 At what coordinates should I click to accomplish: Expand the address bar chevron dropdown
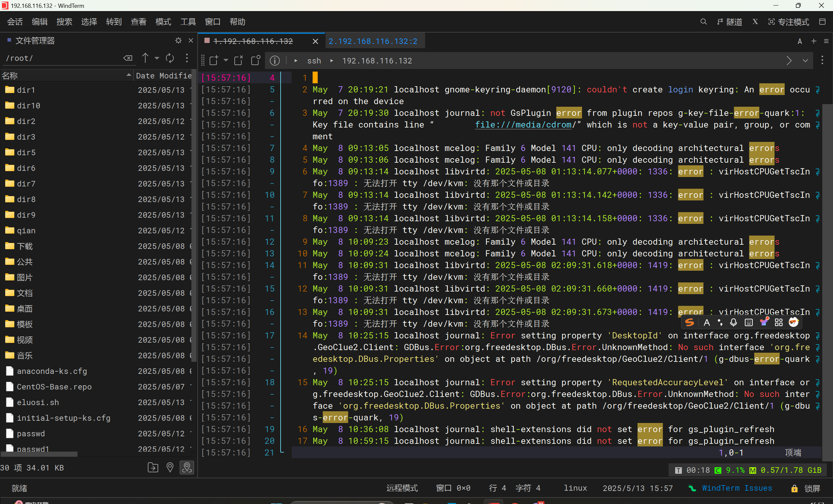point(805,61)
